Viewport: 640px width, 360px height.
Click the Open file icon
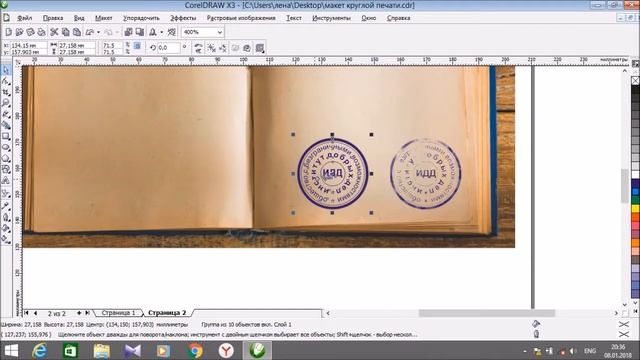(x=19, y=32)
